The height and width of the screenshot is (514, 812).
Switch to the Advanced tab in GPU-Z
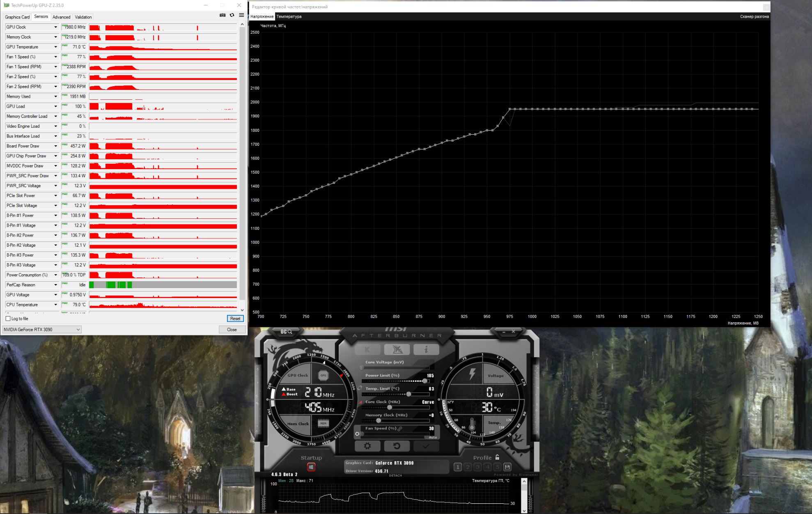61,17
